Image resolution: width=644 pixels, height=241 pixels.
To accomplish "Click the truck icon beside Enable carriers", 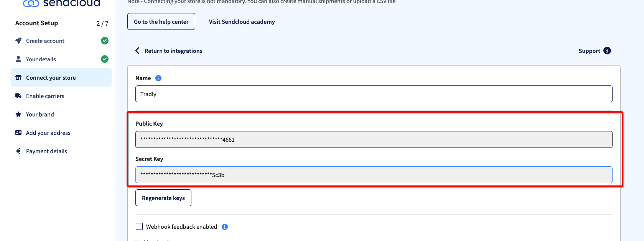I will click(18, 96).
